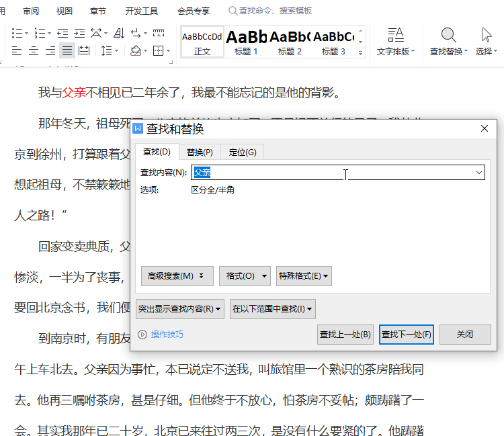504x436 pixels.
Task: Toggle justify text alignment
Action: (67, 51)
